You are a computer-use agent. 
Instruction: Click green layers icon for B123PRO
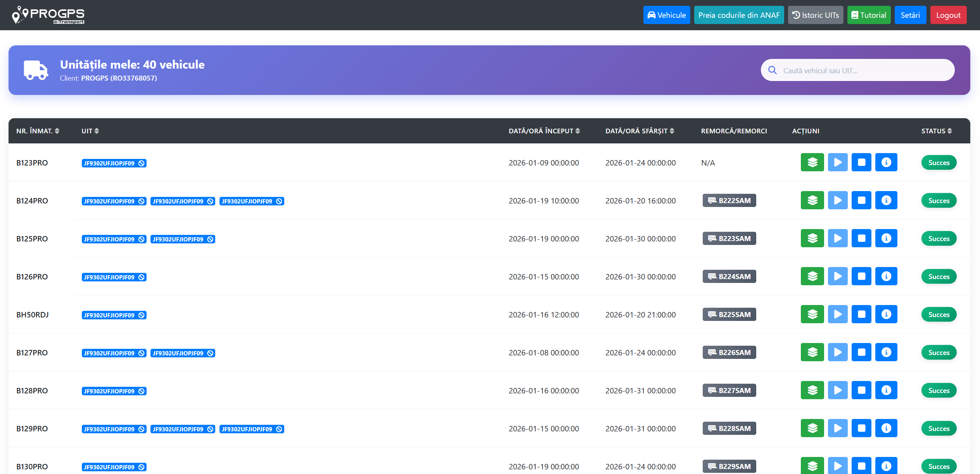pos(812,162)
